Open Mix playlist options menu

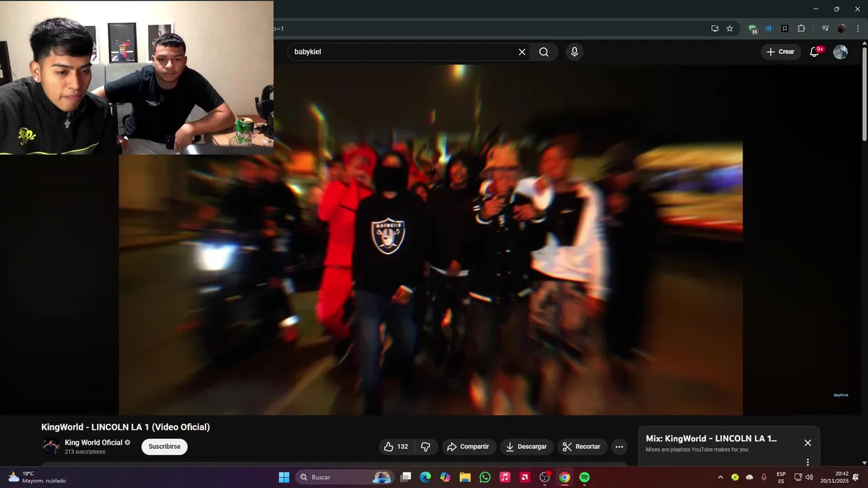[808, 462]
